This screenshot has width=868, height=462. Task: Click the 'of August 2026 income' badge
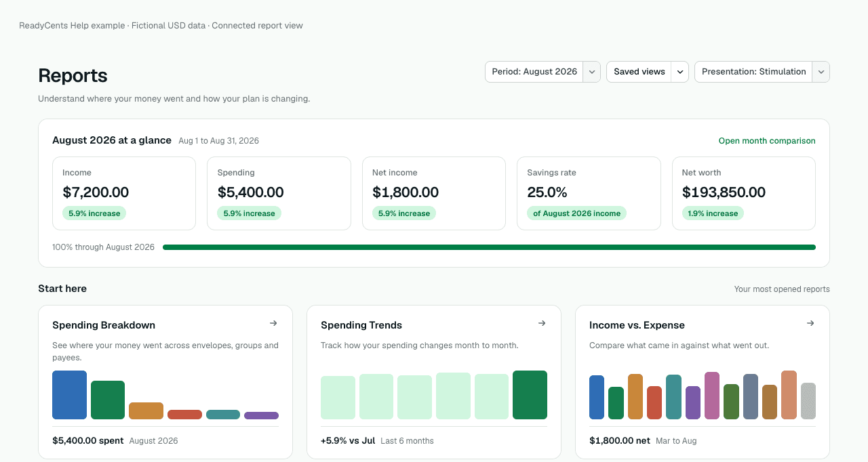576,213
